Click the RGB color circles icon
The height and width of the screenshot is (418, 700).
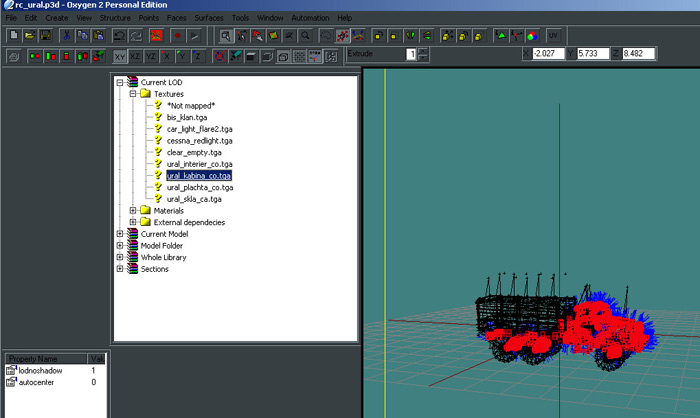531,36
